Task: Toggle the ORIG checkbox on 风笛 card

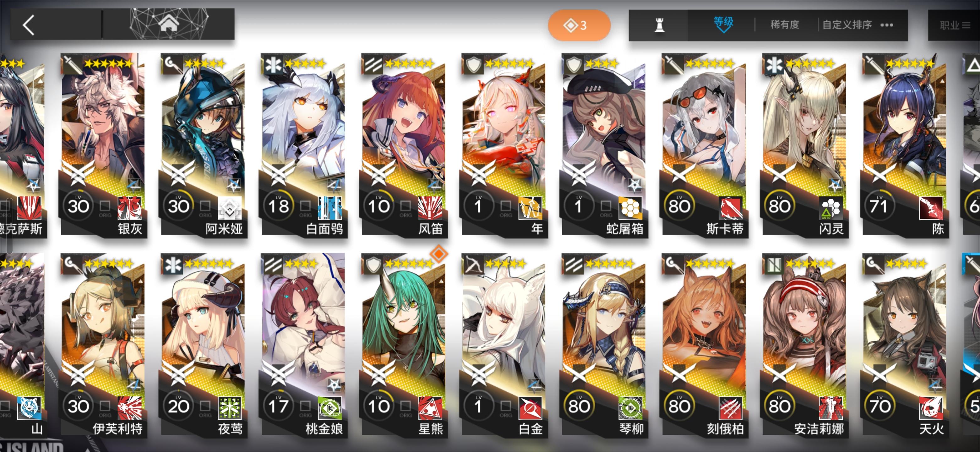Action: [x=406, y=206]
